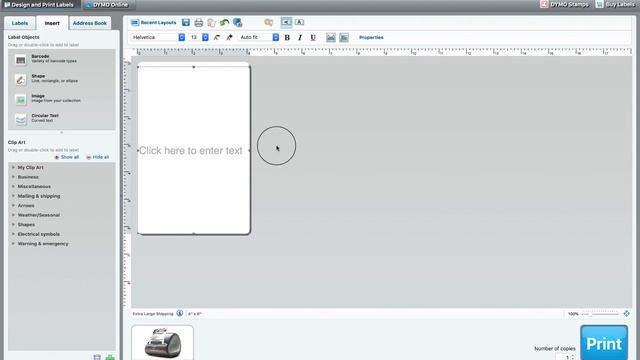Open the Properties link
Viewport: 640px width, 360px height.
tap(371, 38)
